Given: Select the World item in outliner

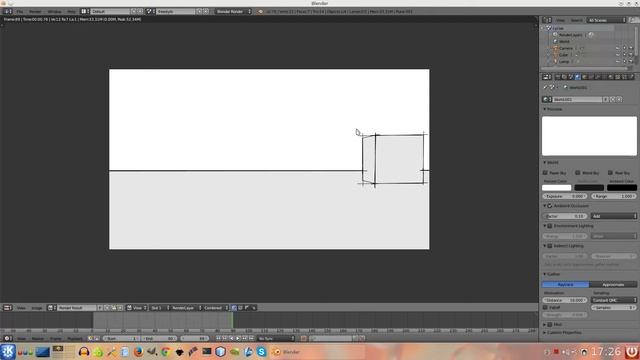Looking at the screenshot, I should tap(564, 41).
